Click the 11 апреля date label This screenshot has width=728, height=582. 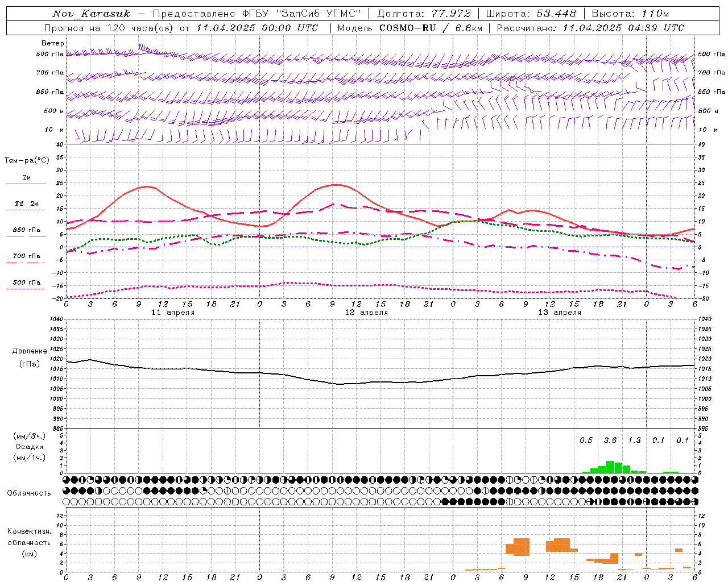[x=173, y=313]
